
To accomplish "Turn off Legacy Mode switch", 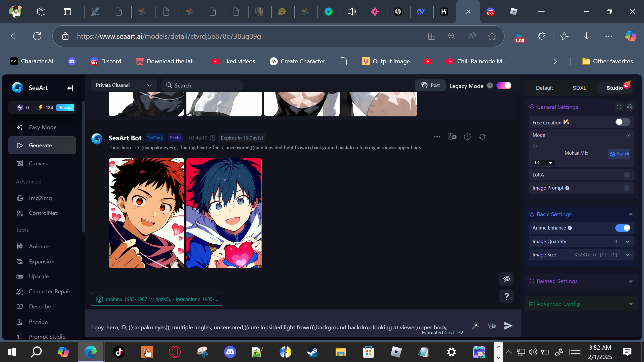I will tap(504, 86).
